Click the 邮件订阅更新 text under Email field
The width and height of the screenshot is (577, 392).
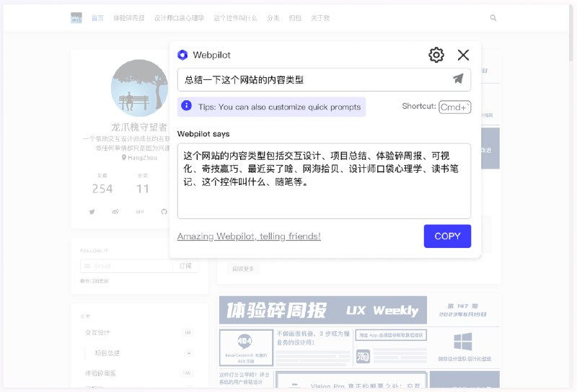pyautogui.click(x=94, y=281)
